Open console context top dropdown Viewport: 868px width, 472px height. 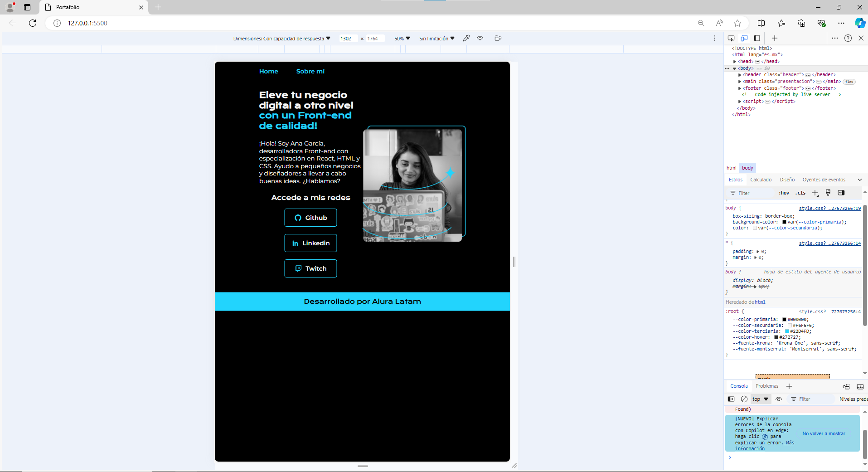[x=761, y=399]
